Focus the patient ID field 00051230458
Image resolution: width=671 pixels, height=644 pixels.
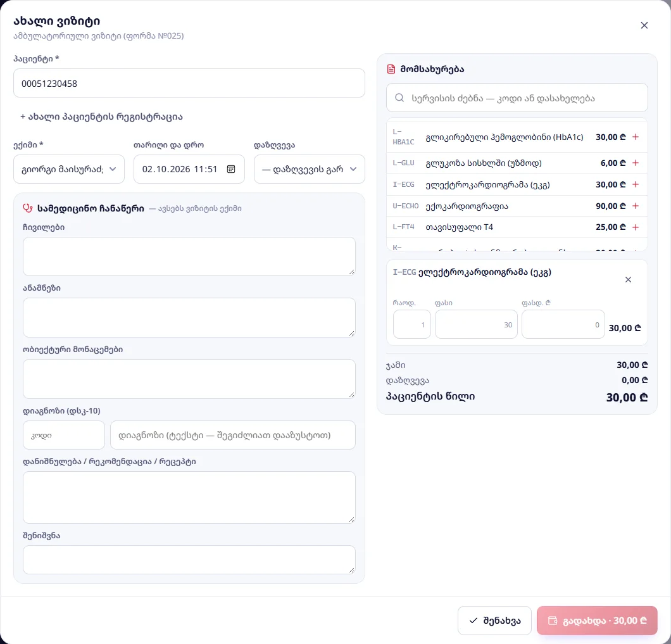189,83
